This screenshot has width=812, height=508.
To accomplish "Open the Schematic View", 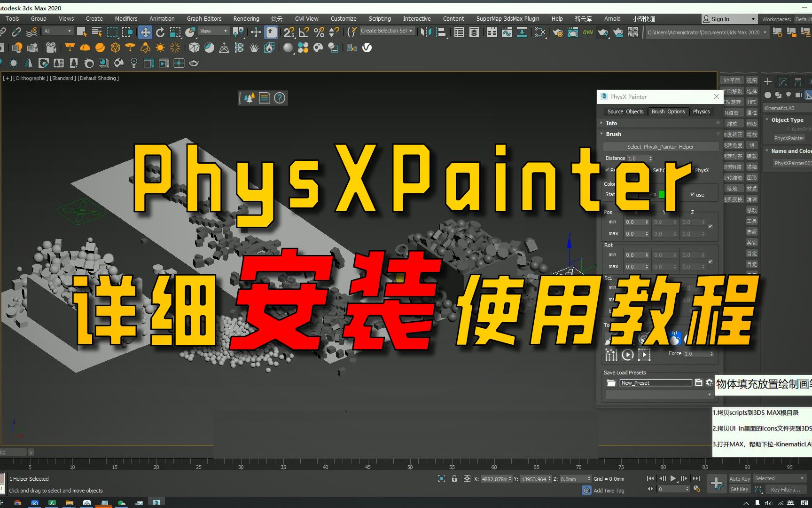I will click(522, 32).
